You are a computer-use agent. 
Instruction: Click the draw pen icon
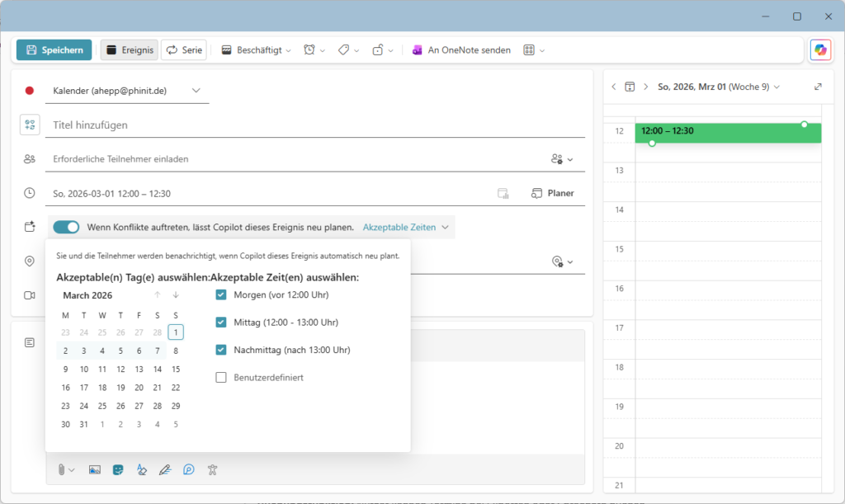coord(165,470)
